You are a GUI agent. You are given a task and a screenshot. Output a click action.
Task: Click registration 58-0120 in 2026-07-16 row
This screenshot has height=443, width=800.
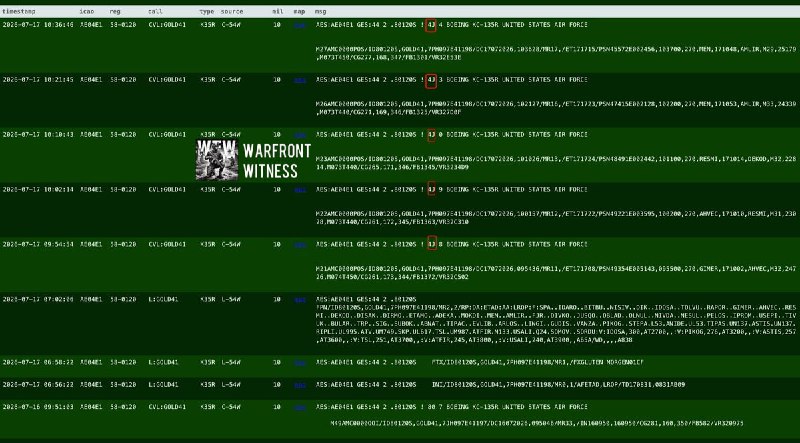pyautogui.click(x=123, y=407)
